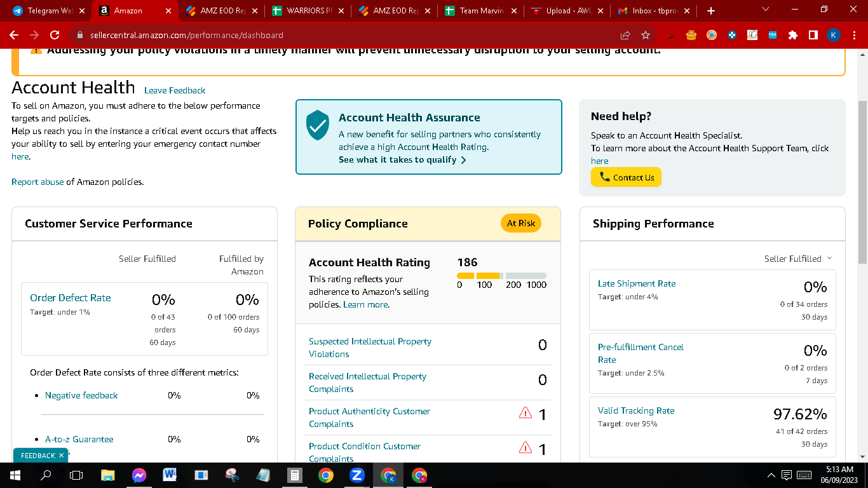
Task: Launch File Explorer from the taskbar
Action: pos(108,475)
